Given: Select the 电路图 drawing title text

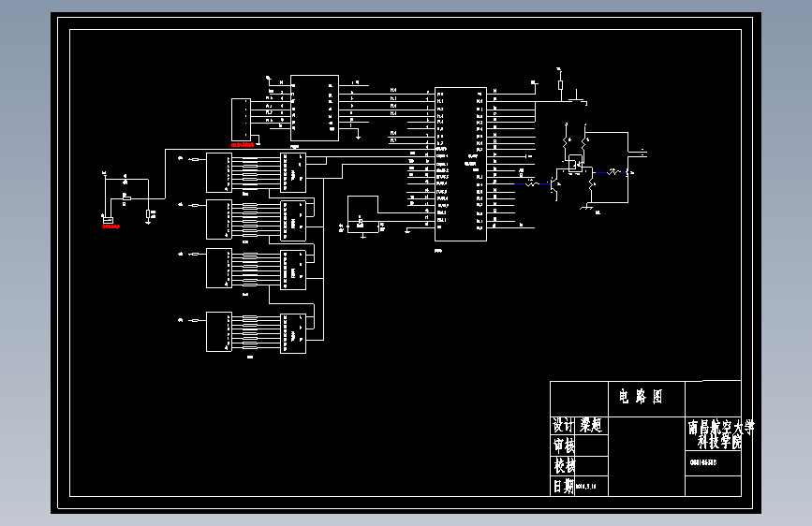Looking at the screenshot, I should [641, 397].
